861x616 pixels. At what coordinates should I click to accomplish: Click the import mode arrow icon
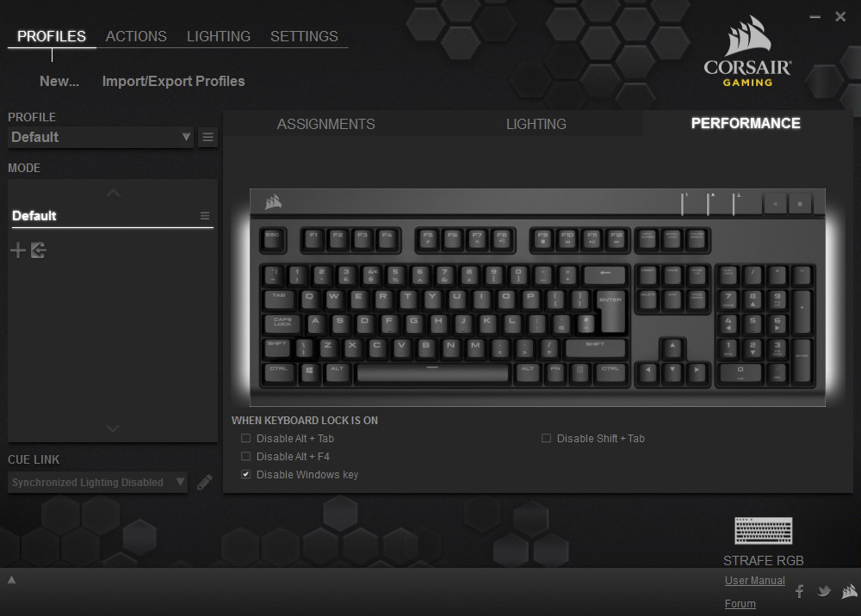click(39, 250)
